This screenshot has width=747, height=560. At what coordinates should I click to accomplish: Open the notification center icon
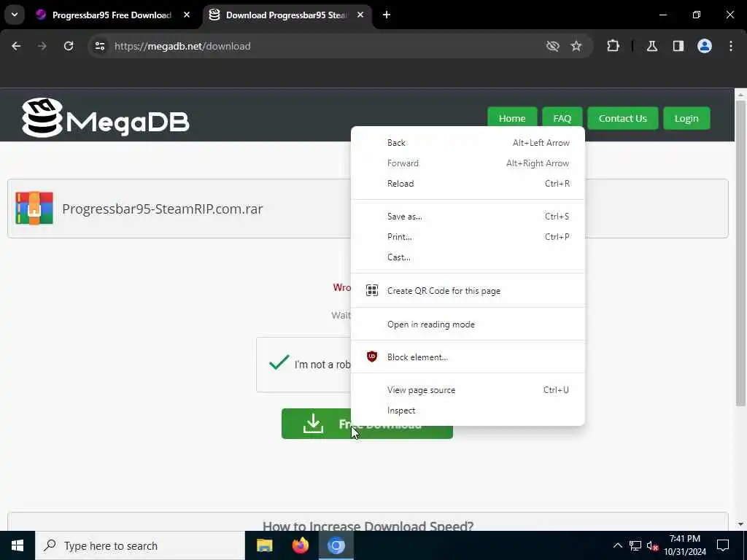[723, 545]
